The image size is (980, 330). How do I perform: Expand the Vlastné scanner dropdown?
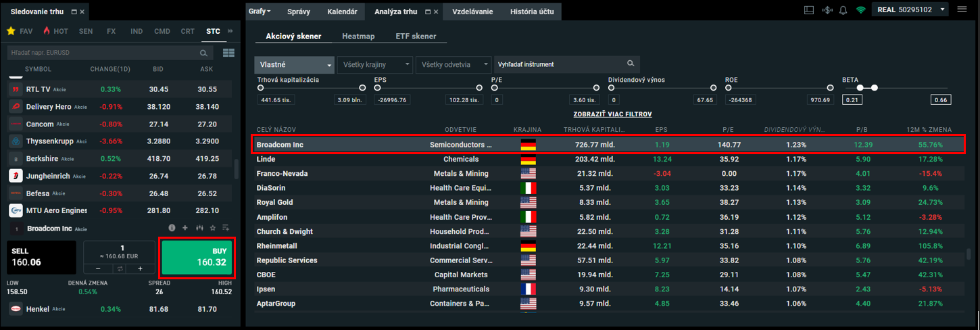294,64
